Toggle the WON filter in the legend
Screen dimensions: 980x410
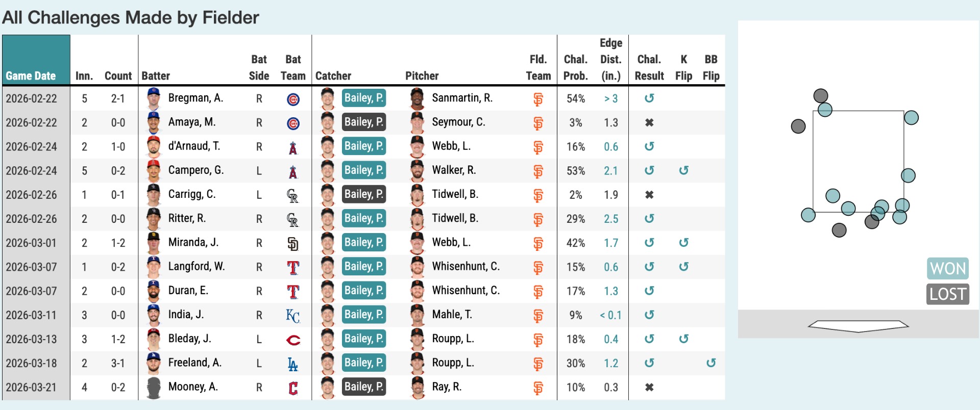point(948,268)
